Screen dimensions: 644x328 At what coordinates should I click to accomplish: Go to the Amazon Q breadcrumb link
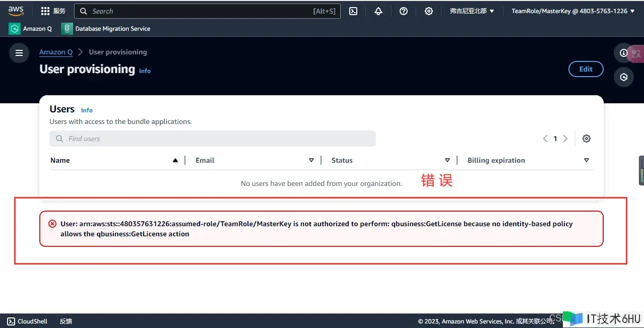point(56,52)
